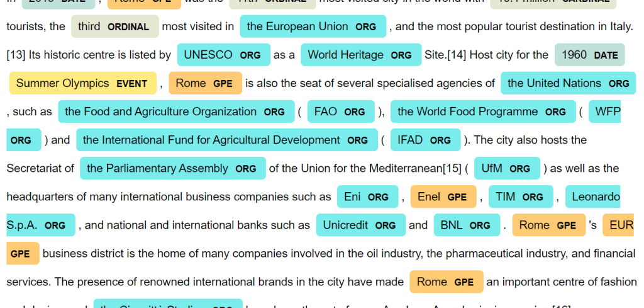Image resolution: width=644 pixels, height=308 pixels.
Task: Select the 'World Heritage' ORG entity
Action: (360, 55)
